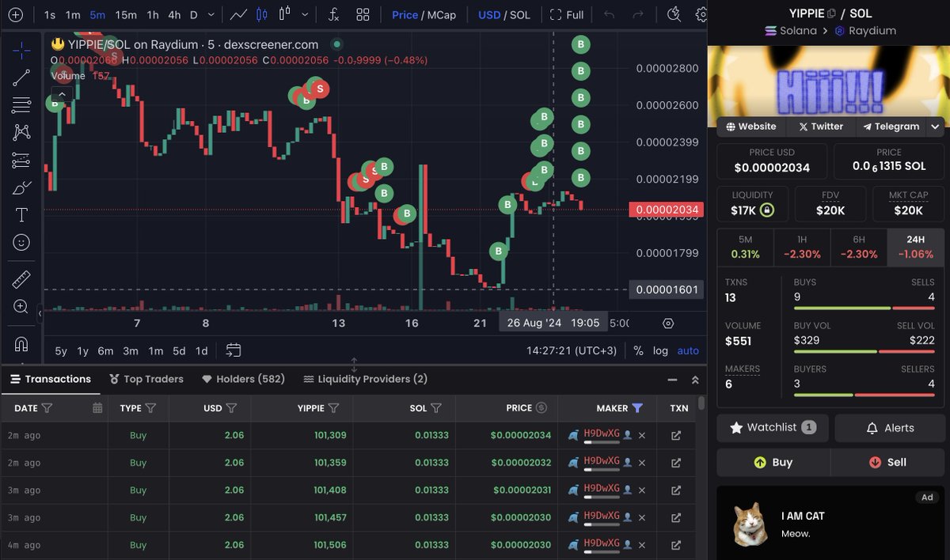Enter Full screen chart mode
The height and width of the screenshot is (560, 950).
[x=566, y=14]
